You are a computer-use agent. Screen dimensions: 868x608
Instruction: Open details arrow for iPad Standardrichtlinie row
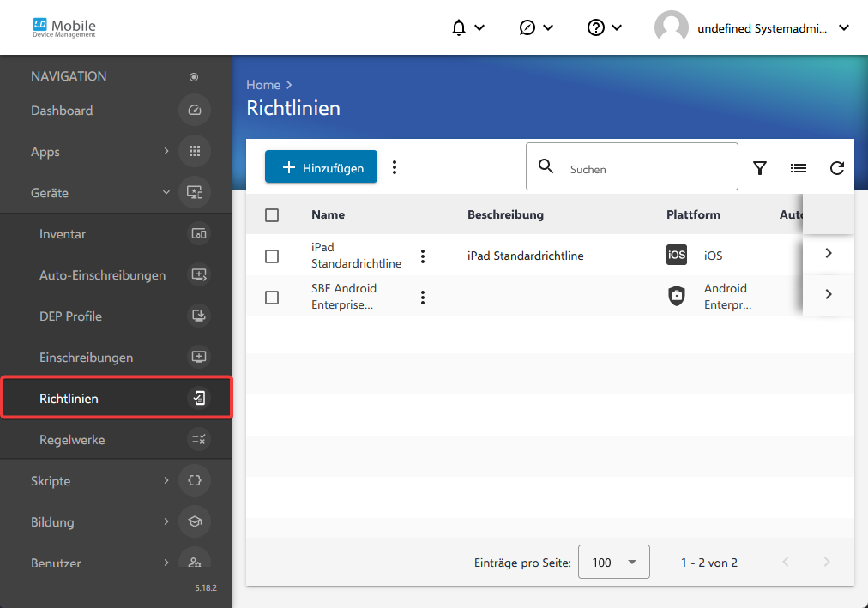click(829, 253)
